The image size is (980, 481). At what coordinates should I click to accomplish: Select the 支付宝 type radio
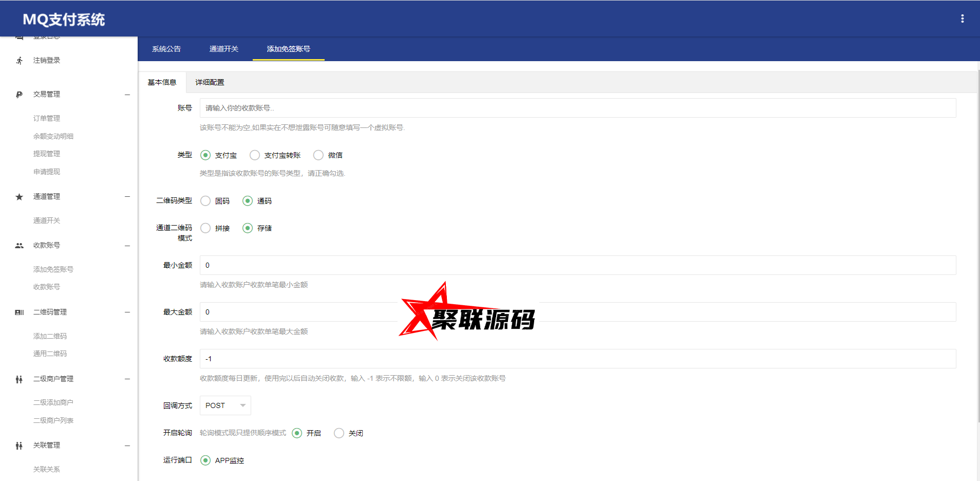205,155
